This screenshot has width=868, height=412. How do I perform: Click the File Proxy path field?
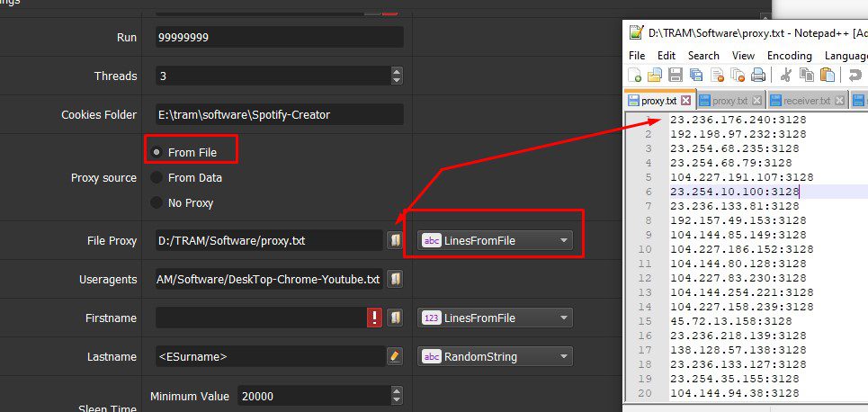[269, 240]
